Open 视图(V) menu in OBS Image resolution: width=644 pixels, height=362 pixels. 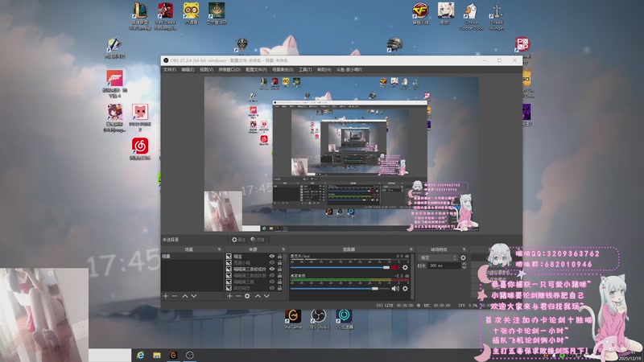[x=206, y=70]
